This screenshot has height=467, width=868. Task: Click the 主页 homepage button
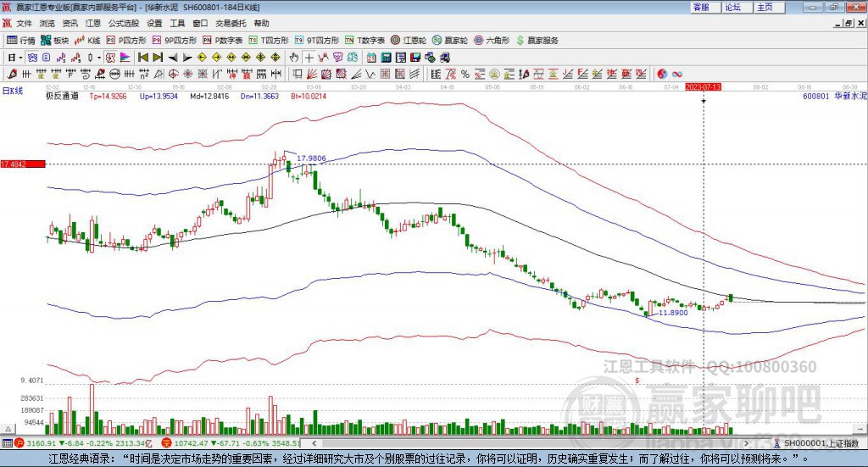(769, 7)
